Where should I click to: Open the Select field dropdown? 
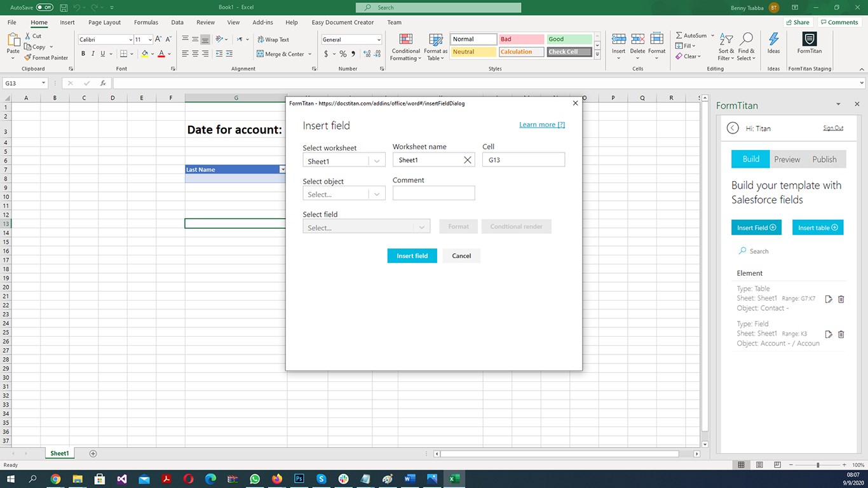[x=366, y=227]
